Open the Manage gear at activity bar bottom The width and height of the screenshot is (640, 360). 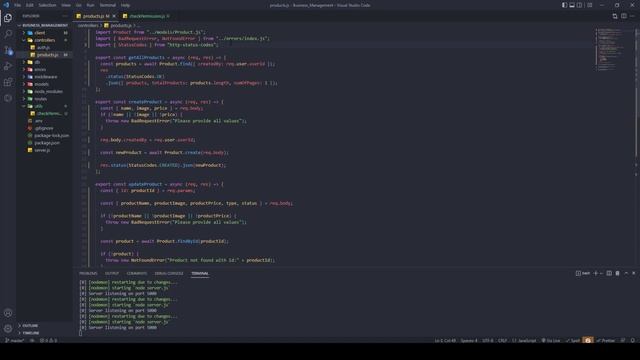pos(8,329)
